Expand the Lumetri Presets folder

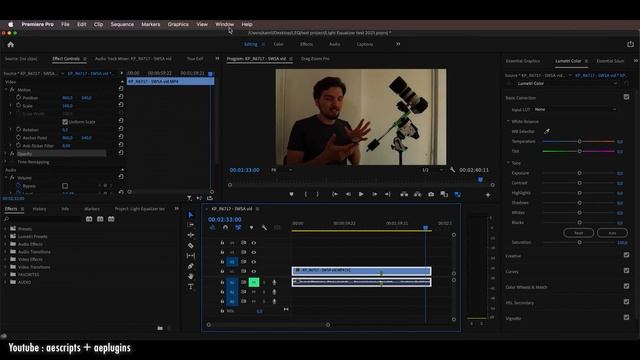[x=5, y=236]
